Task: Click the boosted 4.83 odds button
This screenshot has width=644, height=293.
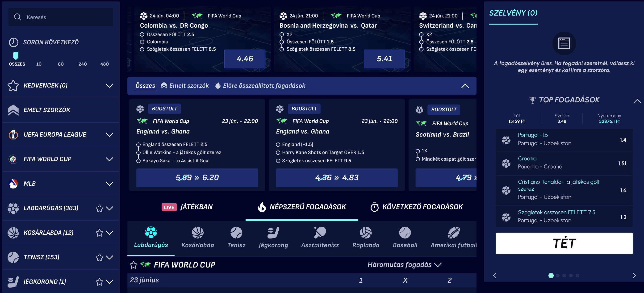Action: (x=337, y=178)
